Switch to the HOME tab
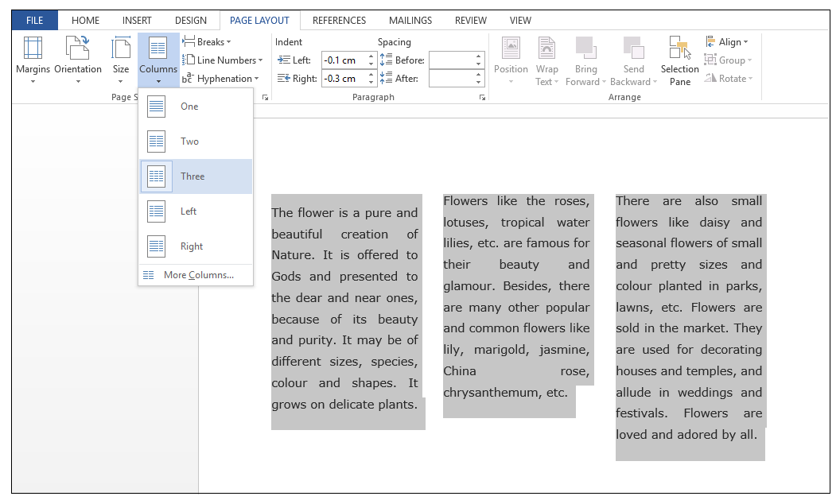This screenshot has height=504, width=840. pos(86,21)
